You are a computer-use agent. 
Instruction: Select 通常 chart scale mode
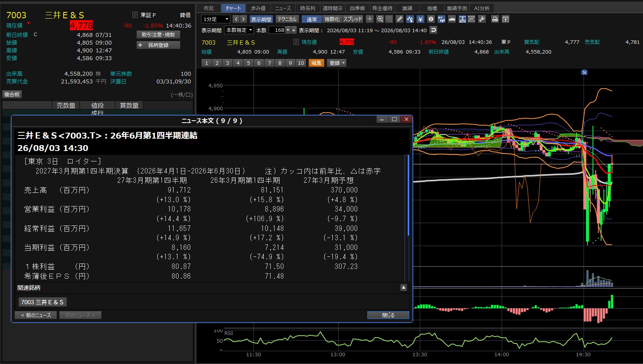click(x=312, y=19)
